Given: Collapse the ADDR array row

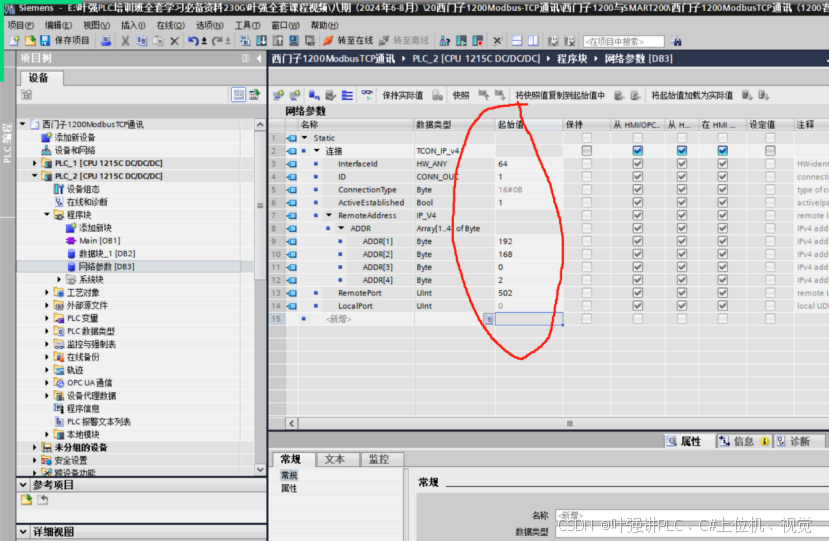Looking at the screenshot, I should click(x=341, y=228).
